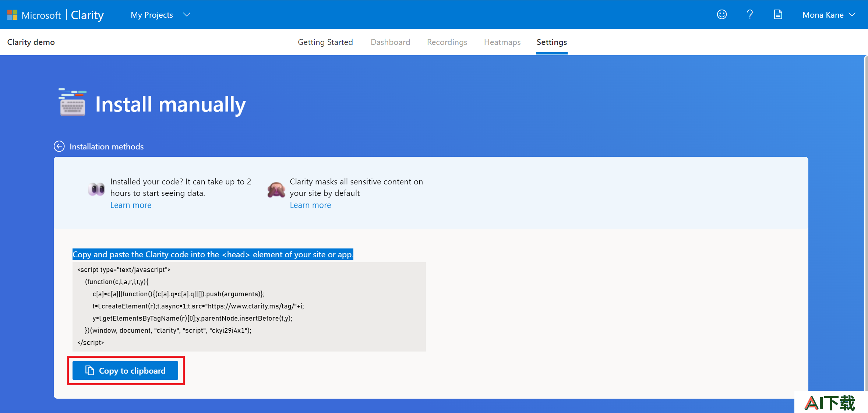The height and width of the screenshot is (413, 868).
Task: Open Learn more about content masking
Action: coord(310,205)
